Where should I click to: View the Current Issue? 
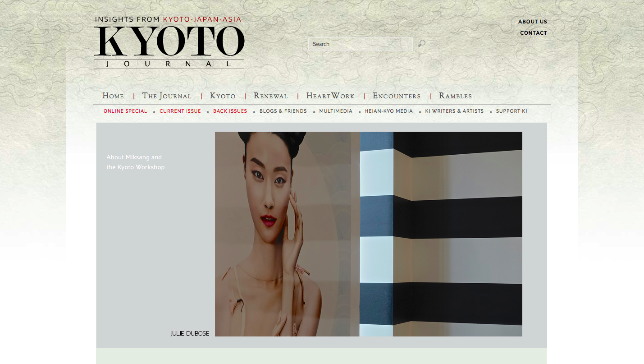click(x=180, y=111)
